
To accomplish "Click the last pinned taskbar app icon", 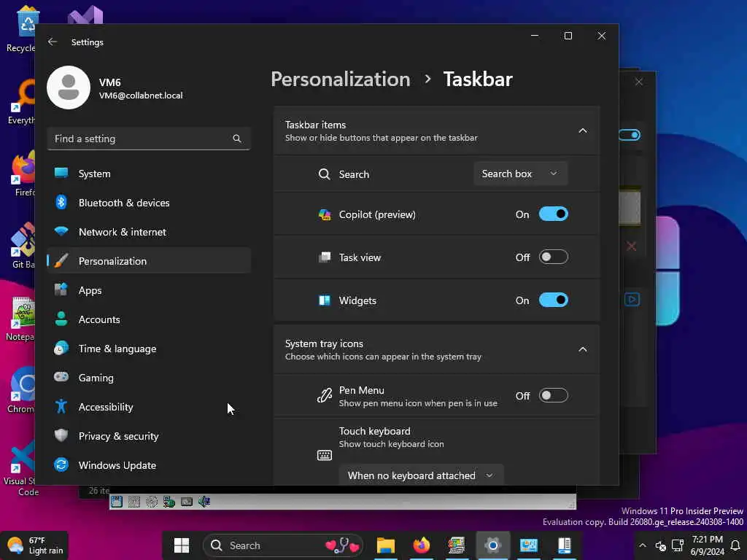I will (565, 545).
